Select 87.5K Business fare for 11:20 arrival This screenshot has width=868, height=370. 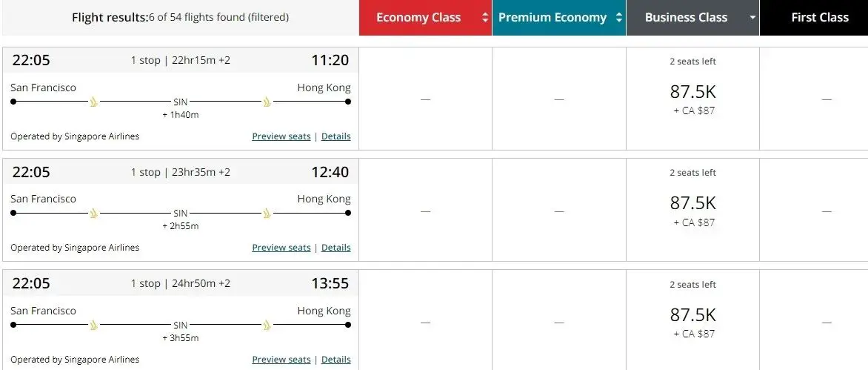[692, 93]
